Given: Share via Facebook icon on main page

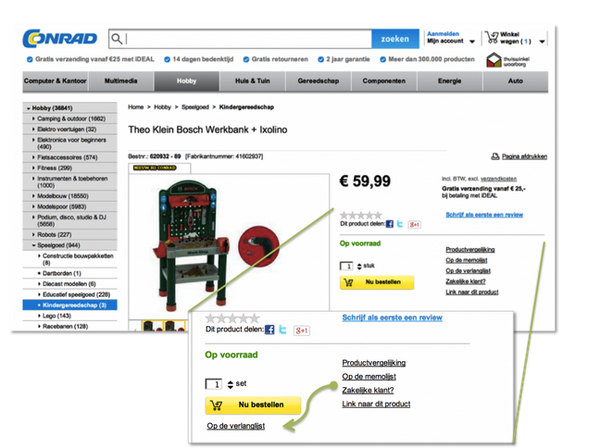Looking at the screenshot, I should point(390,224).
